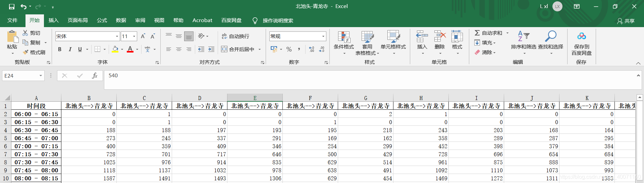Click the Format Painter (格式刷) brush
Image resolution: width=644 pixels, height=183 pixels.
pos(25,52)
